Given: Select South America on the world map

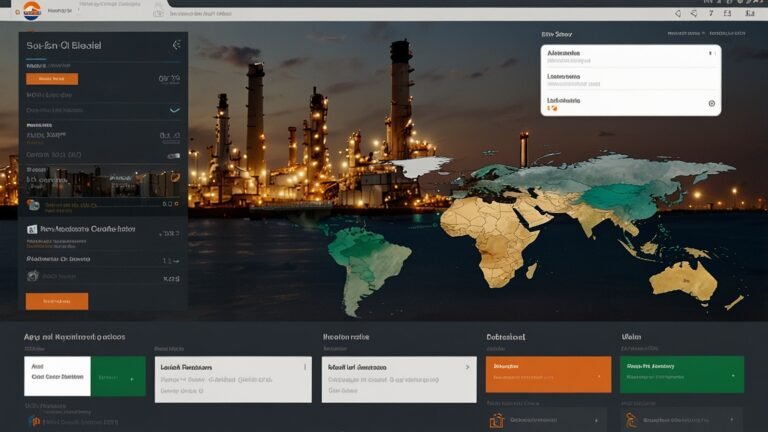Looking at the screenshot, I should 370,267.
